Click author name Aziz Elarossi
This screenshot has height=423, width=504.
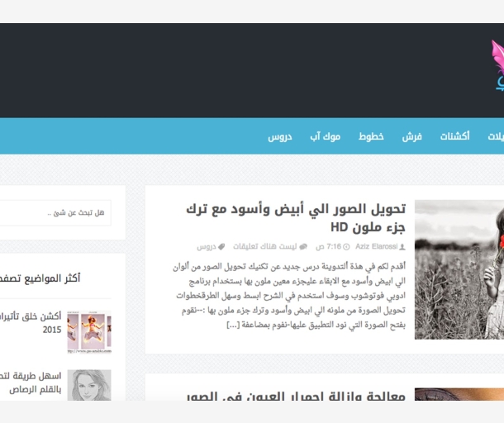coord(377,246)
